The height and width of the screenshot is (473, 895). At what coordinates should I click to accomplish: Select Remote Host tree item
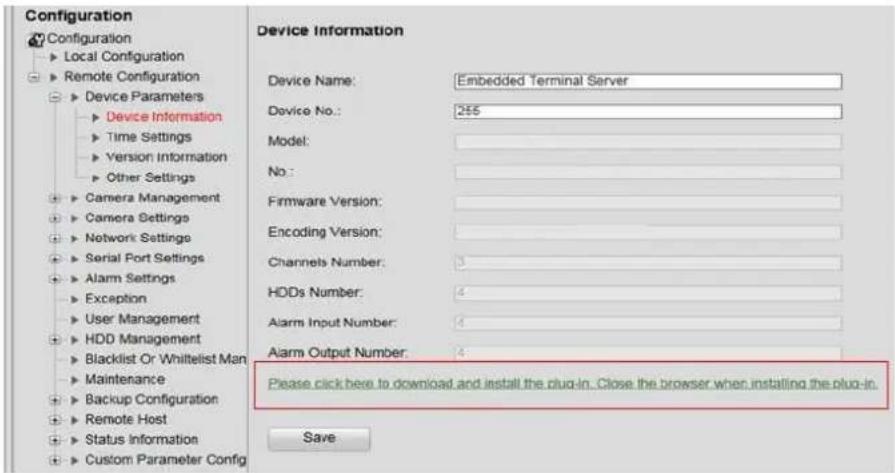pyautogui.click(x=126, y=419)
